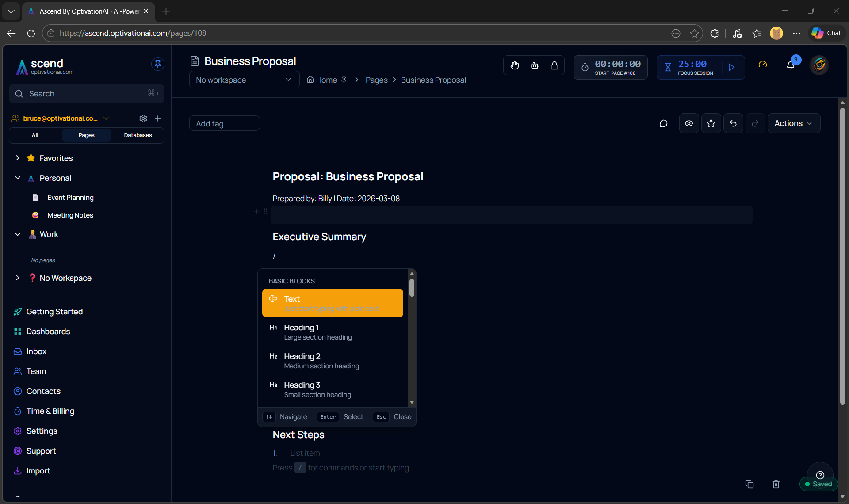Mark the page as favorite with the star
The height and width of the screenshot is (504, 849).
click(x=711, y=123)
